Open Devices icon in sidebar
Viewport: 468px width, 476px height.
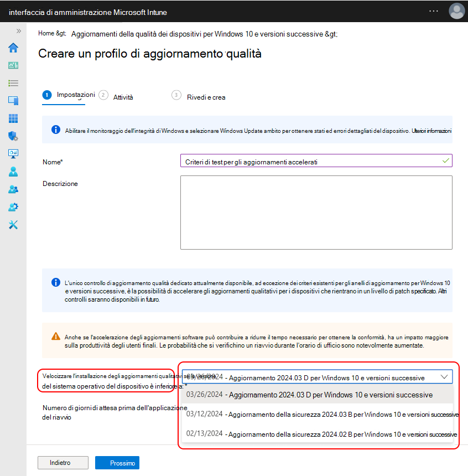[13, 101]
